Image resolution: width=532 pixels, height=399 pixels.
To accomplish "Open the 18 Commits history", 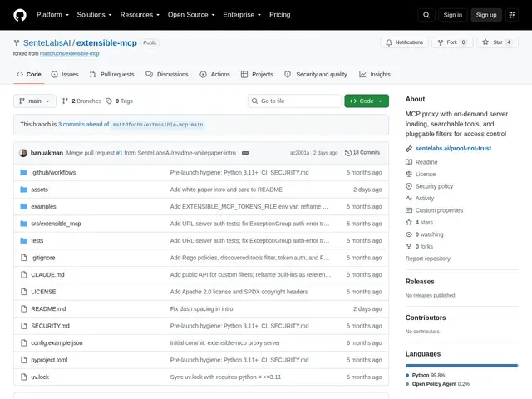I will (x=362, y=153).
